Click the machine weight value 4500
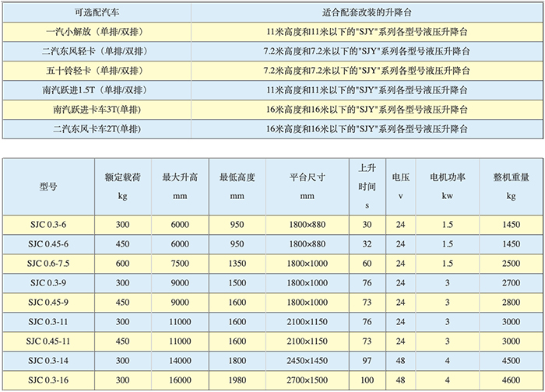545x392 pixels. tap(511, 361)
